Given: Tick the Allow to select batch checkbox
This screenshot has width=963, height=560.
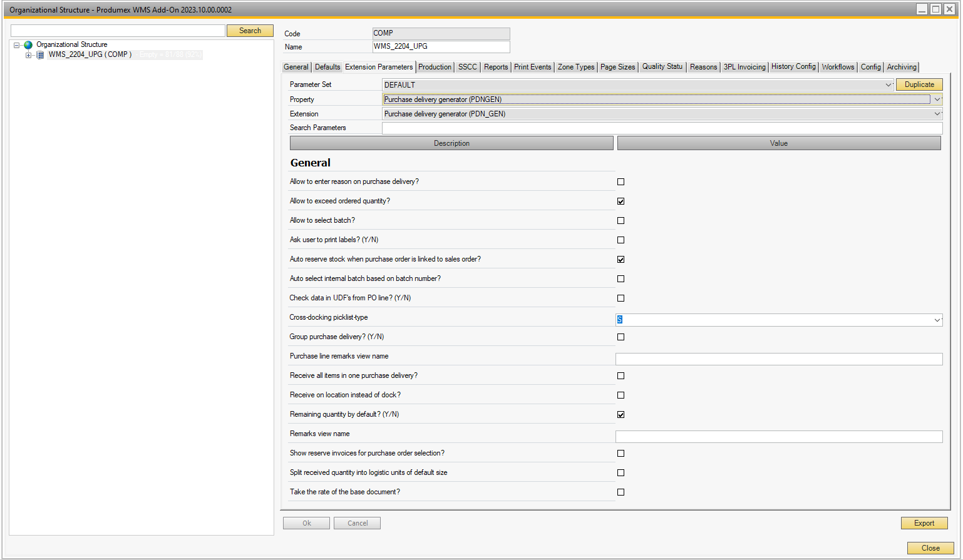Looking at the screenshot, I should click(x=621, y=221).
